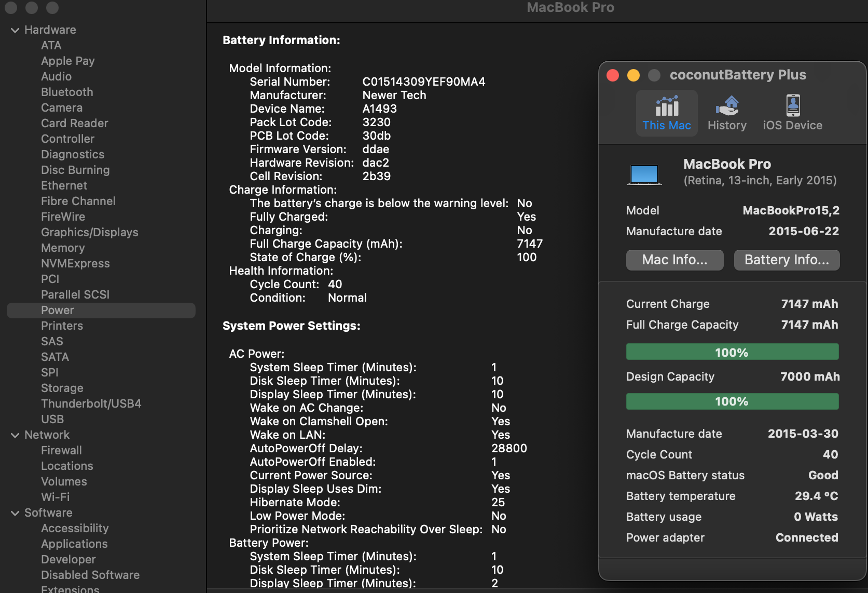
Task: Select Printers in the sidebar
Action: (x=62, y=326)
